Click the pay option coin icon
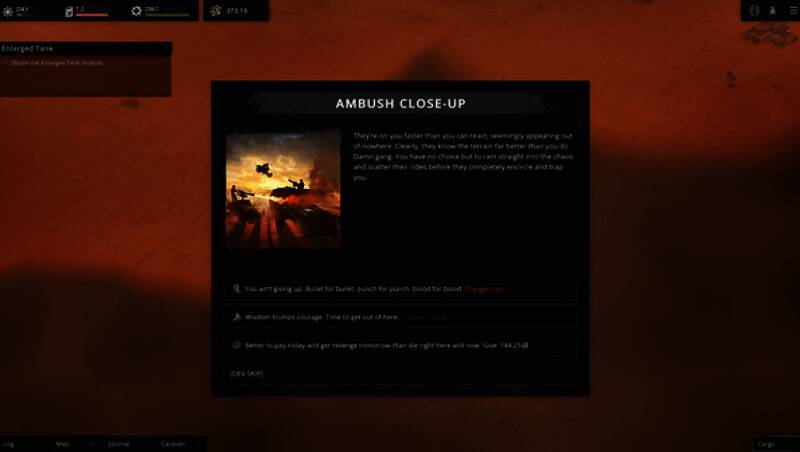The width and height of the screenshot is (800, 452). point(237,345)
